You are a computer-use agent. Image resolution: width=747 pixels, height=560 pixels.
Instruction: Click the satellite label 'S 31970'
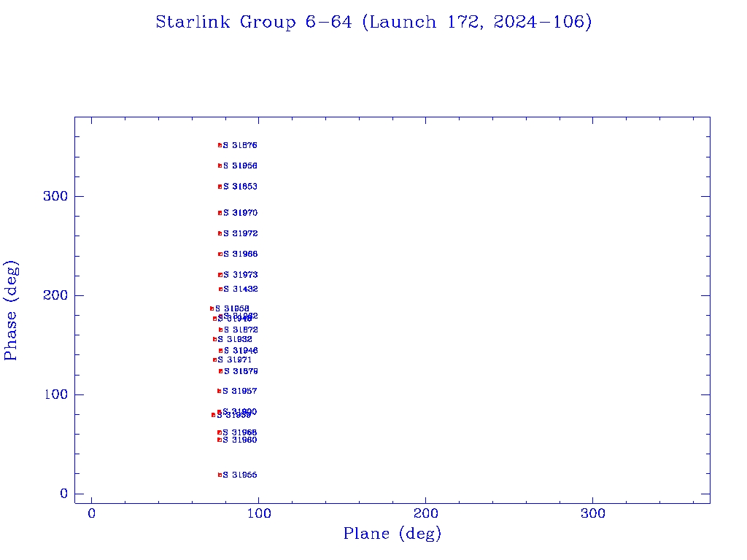(240, 213)
